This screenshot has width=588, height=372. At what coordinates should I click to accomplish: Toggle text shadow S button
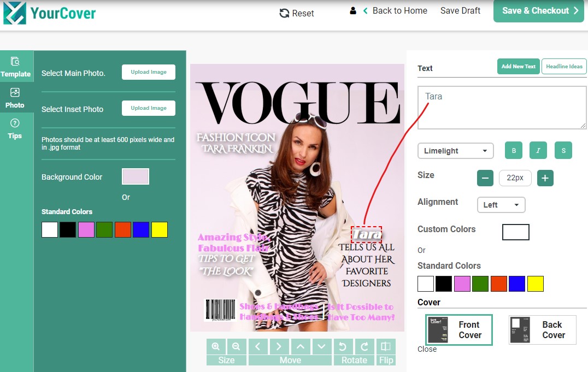point(563,150)
